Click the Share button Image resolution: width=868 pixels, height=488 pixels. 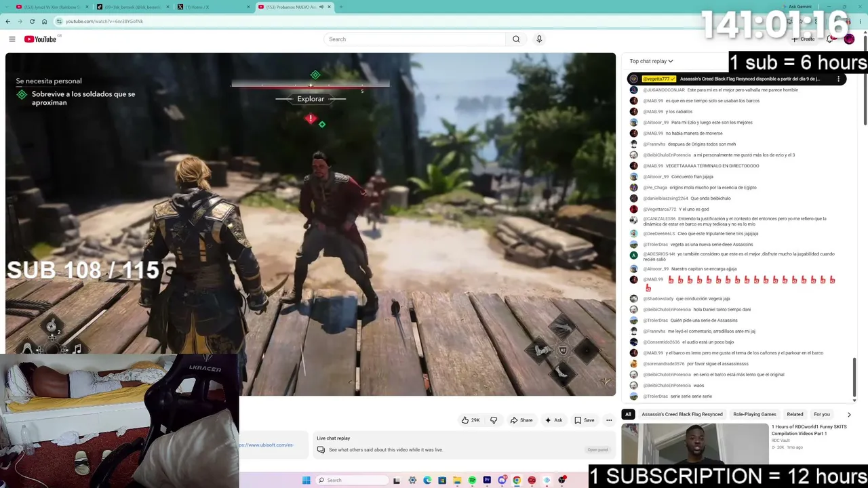pos(521,420)
